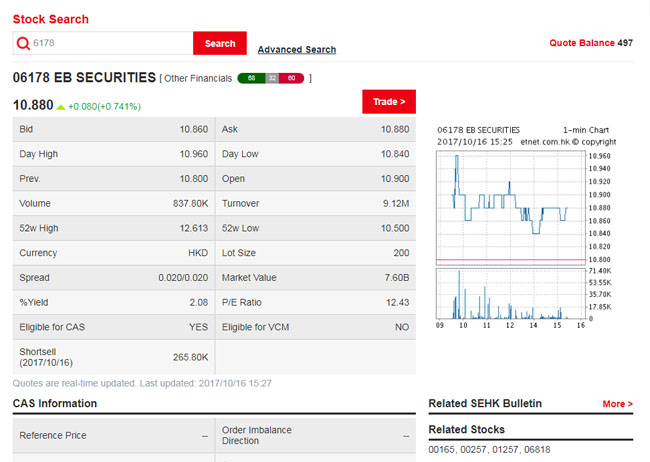Open the Other Financials sector link
This screenshot has width=650, height=462.
(x=198, y=78)
